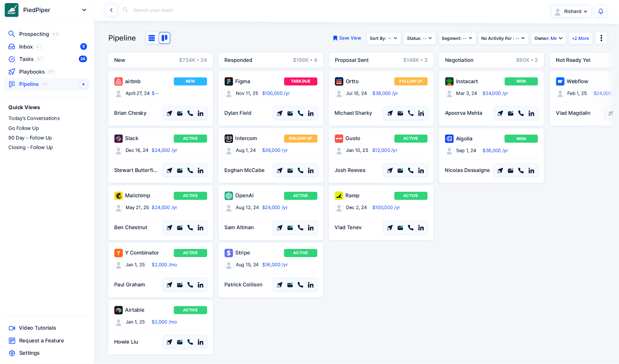The height and width of the screenshot is (364, 619).
Task: Open LinkedIn profile for Brian Chesky
Action: coord(200,113)
